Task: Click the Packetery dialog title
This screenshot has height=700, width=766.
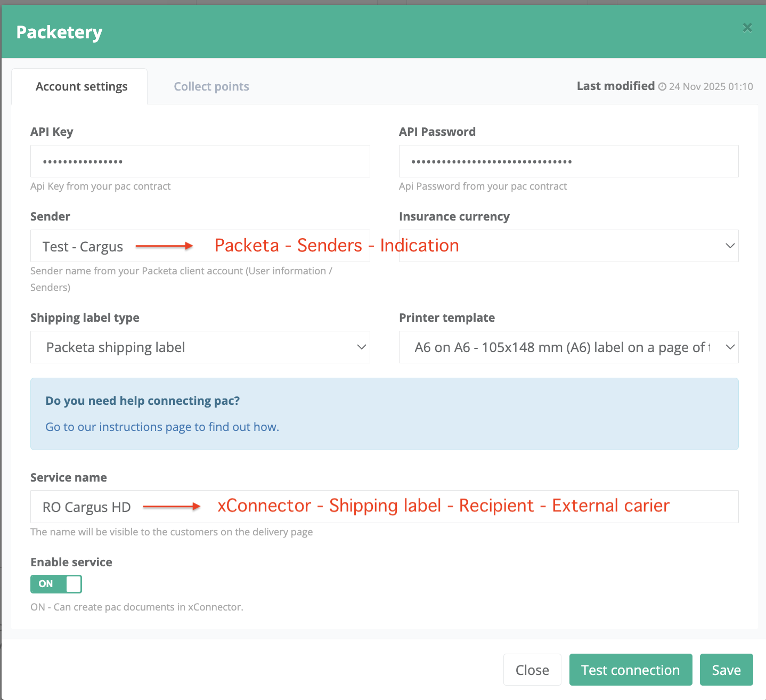Action: [59, 32]
